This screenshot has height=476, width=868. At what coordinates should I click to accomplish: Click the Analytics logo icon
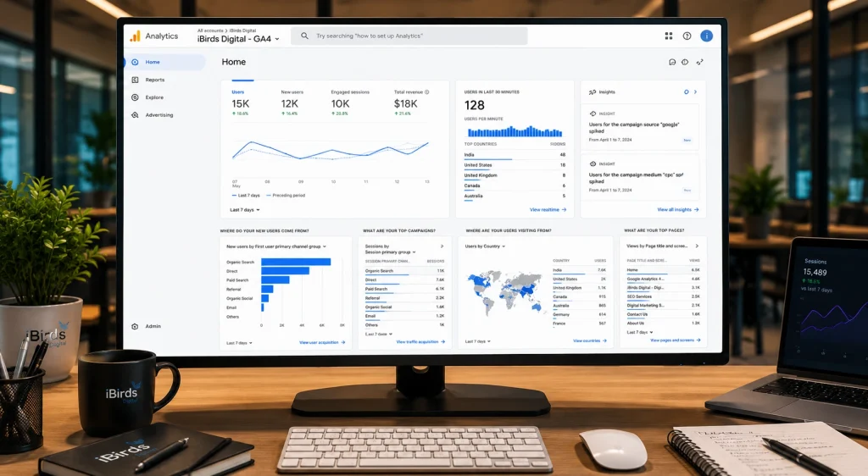click(x=135, y=36)
